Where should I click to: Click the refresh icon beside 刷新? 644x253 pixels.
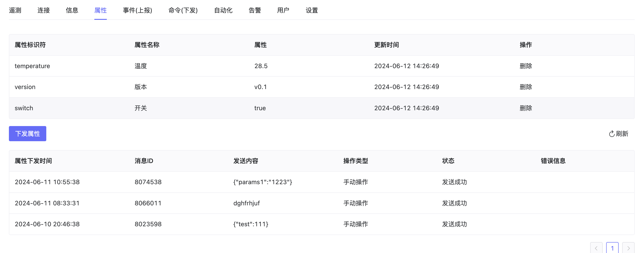[x=612, y=134]
